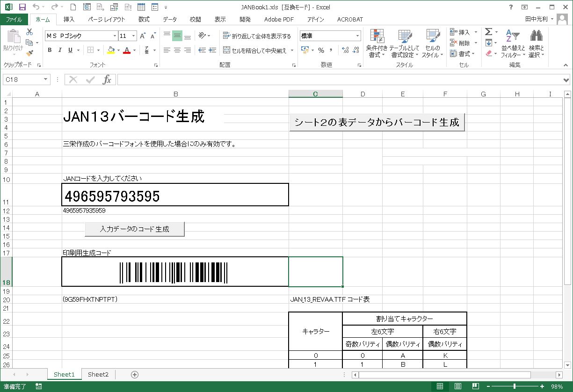Paste with the clipboard icon
573x392 pixels.
13,36
